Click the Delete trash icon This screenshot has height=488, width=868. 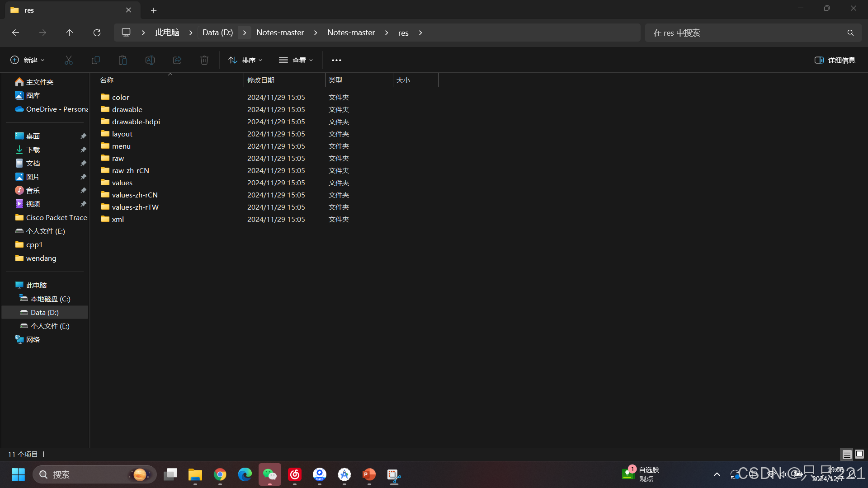tap(204, 60)
